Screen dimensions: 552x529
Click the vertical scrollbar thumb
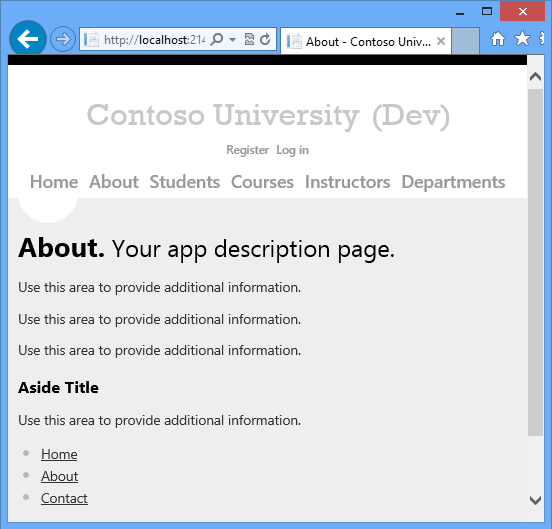click(535, 262)
